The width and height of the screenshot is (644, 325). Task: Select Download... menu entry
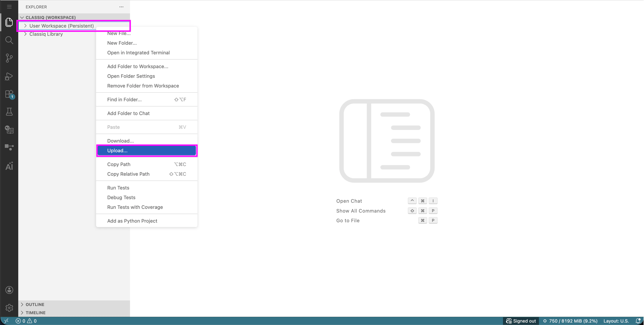coord(147,141)
